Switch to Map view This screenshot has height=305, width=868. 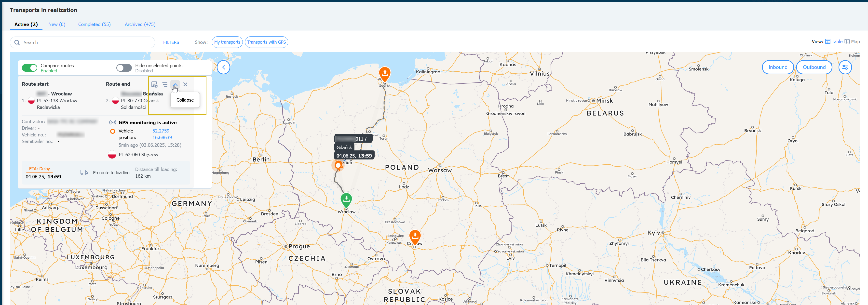852,41
